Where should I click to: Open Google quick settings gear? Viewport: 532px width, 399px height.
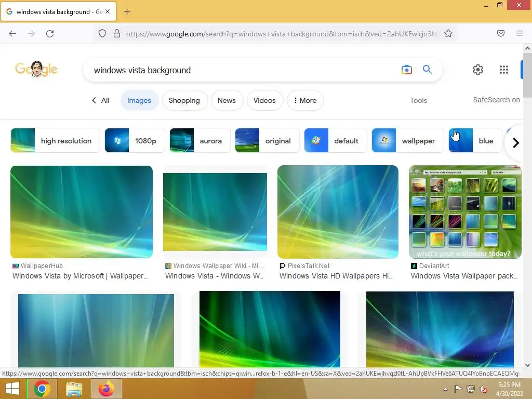478,70
